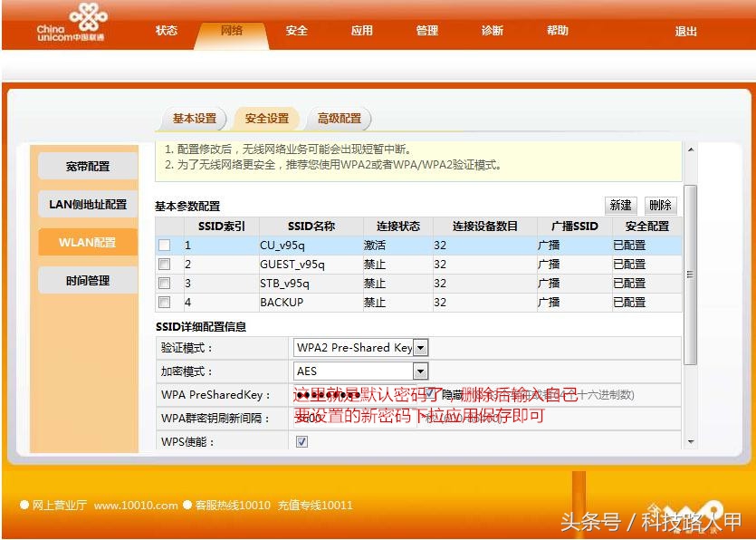Open 时间管理 in the sidebar

(86, 280)
